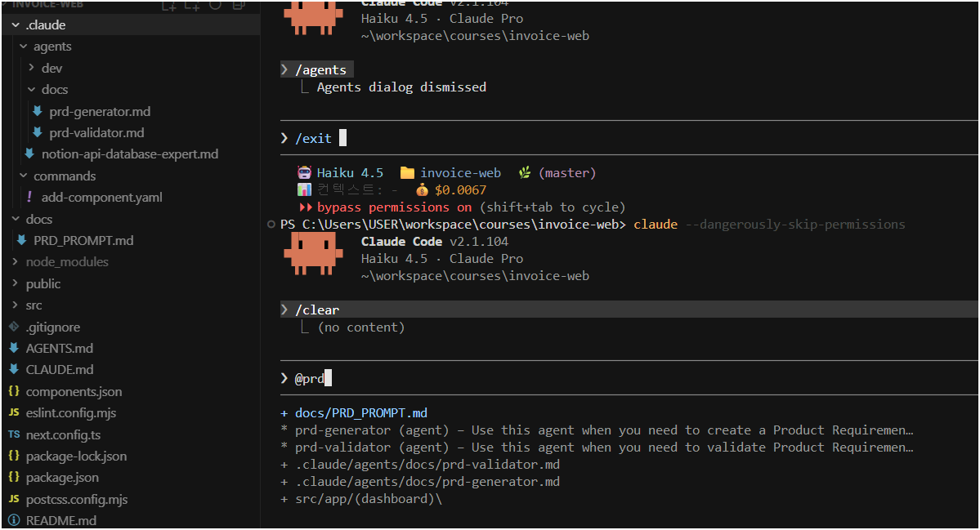The width and height of the screenshot is (980, 530).
Task: Click the robot icon next to Haiku 4.5
Action: point(304,173)
